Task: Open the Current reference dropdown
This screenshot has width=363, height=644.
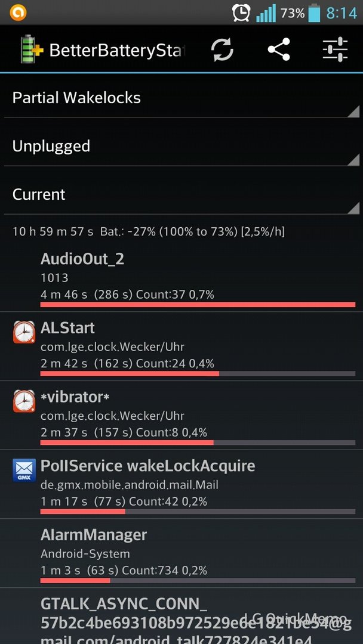Action: click(x=181, y=194)
